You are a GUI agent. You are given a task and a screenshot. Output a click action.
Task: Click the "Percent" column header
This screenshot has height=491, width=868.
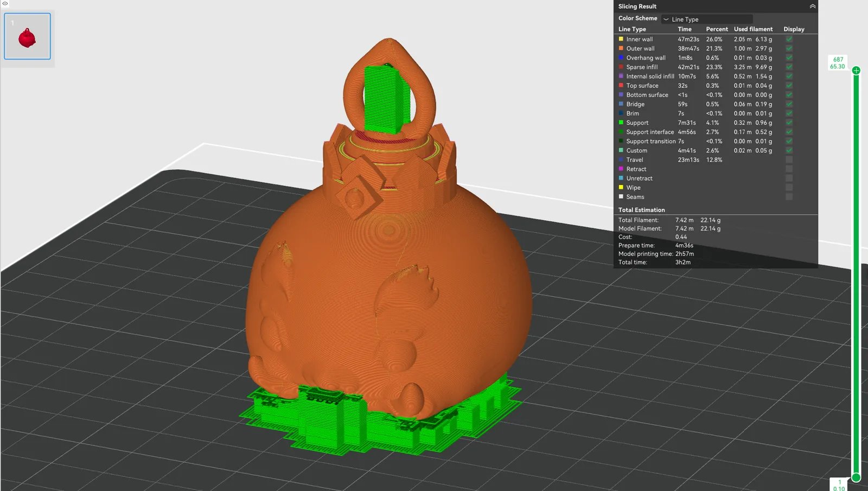pyautogui.click(x=717, y=29)
